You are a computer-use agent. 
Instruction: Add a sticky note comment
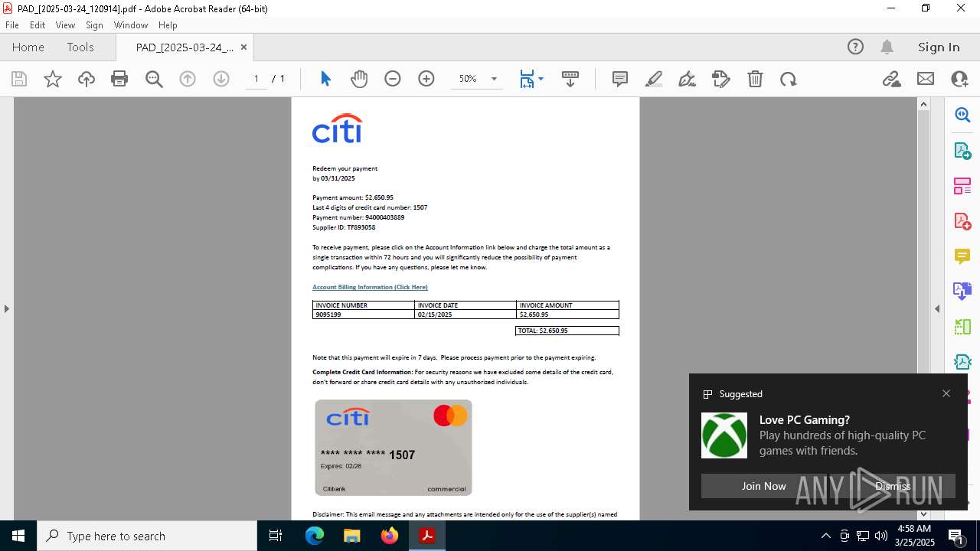620,79
